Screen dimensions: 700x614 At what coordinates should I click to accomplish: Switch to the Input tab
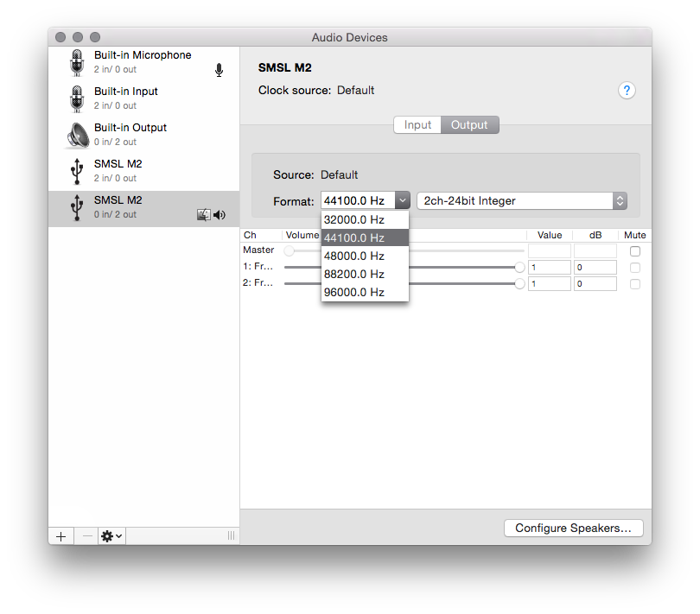417,125
